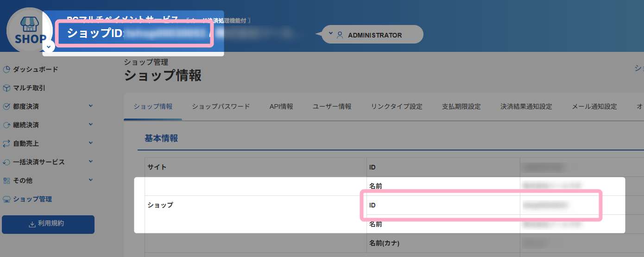Image resolution: width=644 pixels, height=257 pixels.
Task: Go to ダッシュボード in sidebar
Action: coord(35,69)
